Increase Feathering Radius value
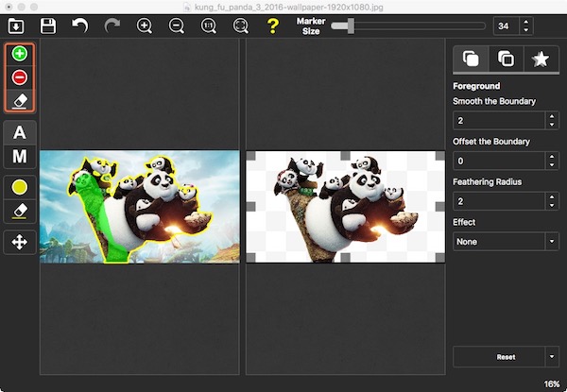This screenshot has height=392, width=567. (552, 197)
